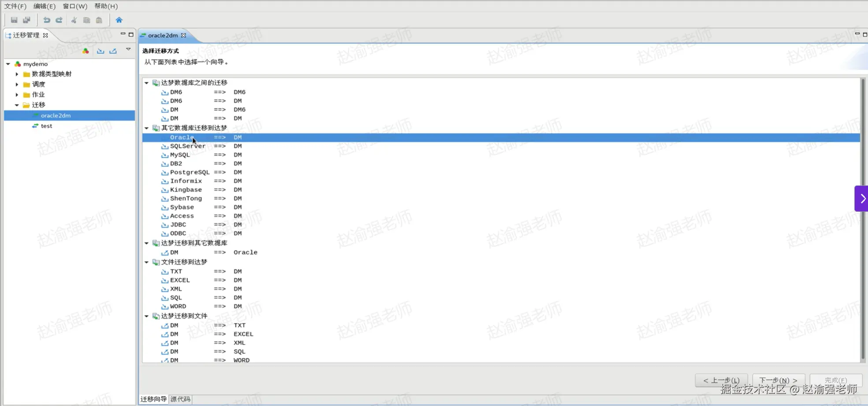Click the icon beside Sybase ==> DM
This screenshot has width=868, height=406.
[165, 207]
